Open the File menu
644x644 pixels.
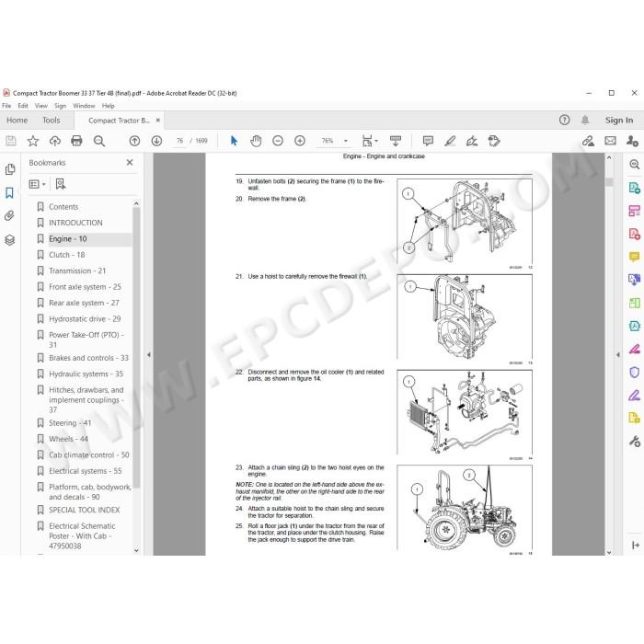coord(6,106)
